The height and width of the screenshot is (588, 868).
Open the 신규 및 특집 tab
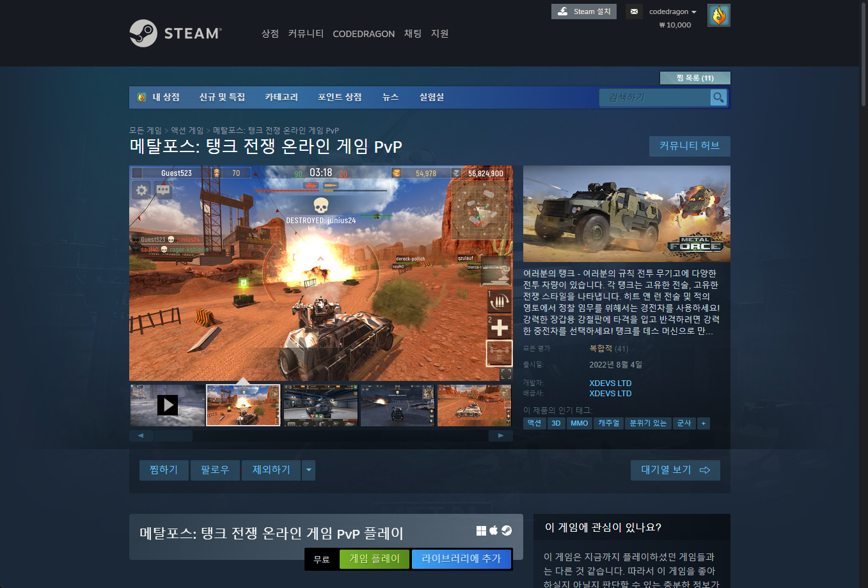[222, 97]
